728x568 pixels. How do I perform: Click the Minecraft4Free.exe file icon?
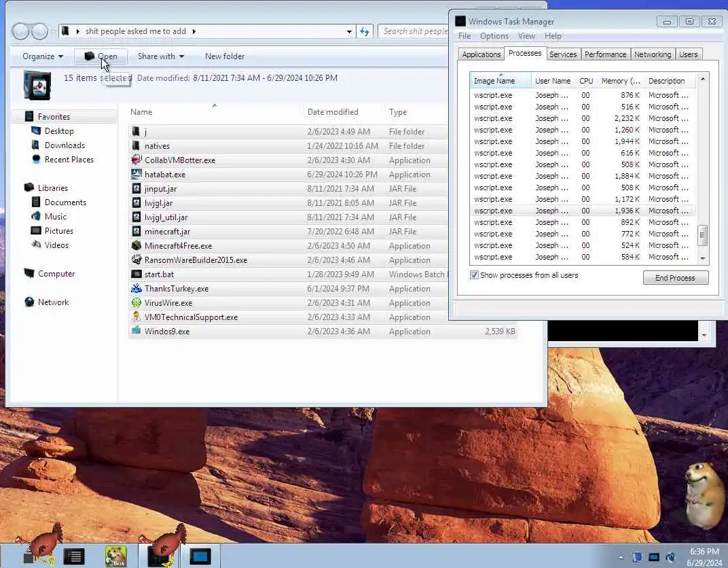(x=136, y=246)
